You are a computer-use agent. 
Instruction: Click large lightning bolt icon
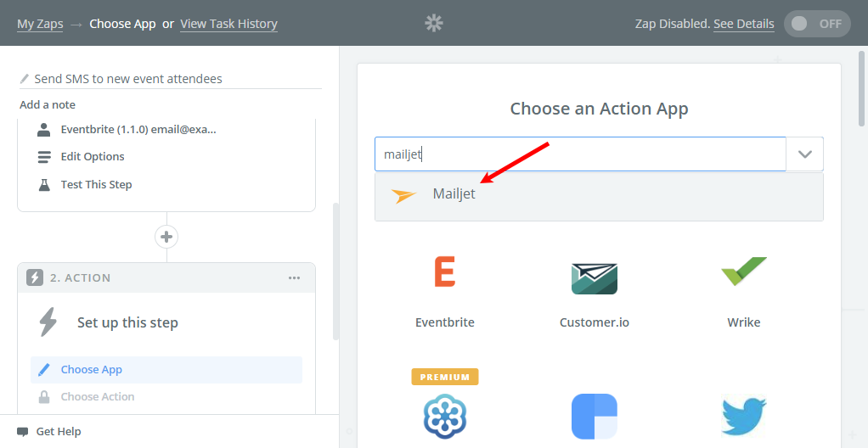(x=48, y=322)
